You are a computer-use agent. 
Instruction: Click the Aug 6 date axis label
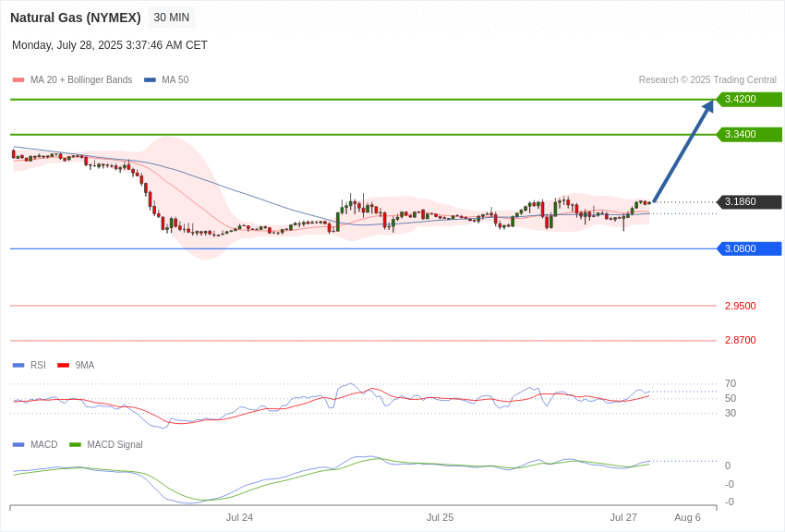pyautogui.click(x=687, y=517)
